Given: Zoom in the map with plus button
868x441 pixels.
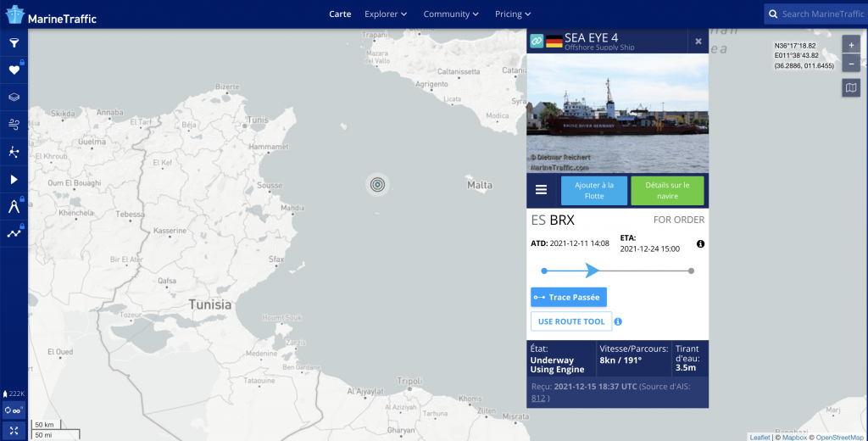Looking at the screenshot, I should click(x=851, y=45).
